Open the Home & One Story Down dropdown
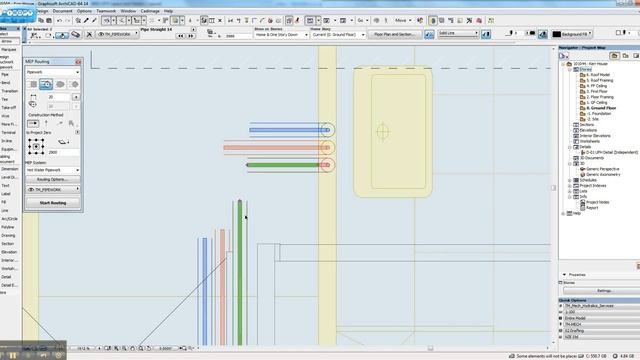640x360 pixels. pyautogui.click(x=281, y=35)
